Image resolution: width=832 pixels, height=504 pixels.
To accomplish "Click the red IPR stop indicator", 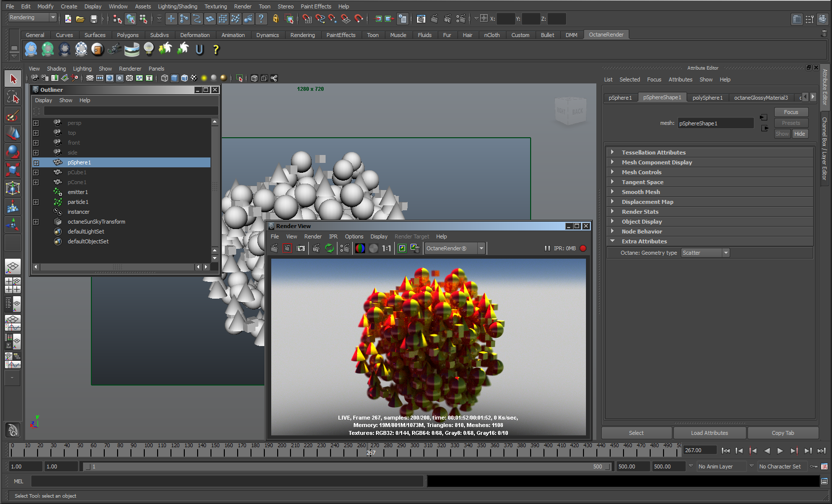I will tap(583, 248).
